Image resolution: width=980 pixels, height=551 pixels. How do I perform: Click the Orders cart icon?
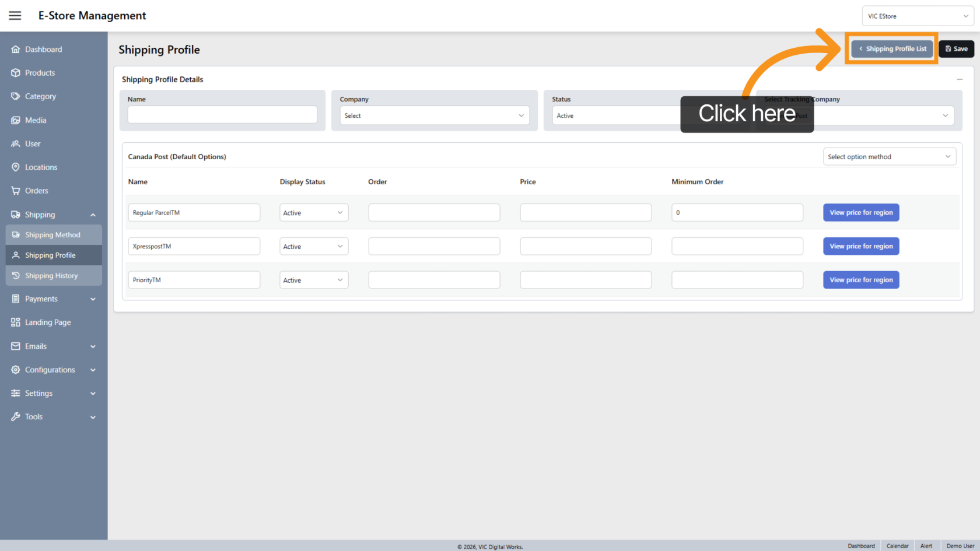[16, 191]
